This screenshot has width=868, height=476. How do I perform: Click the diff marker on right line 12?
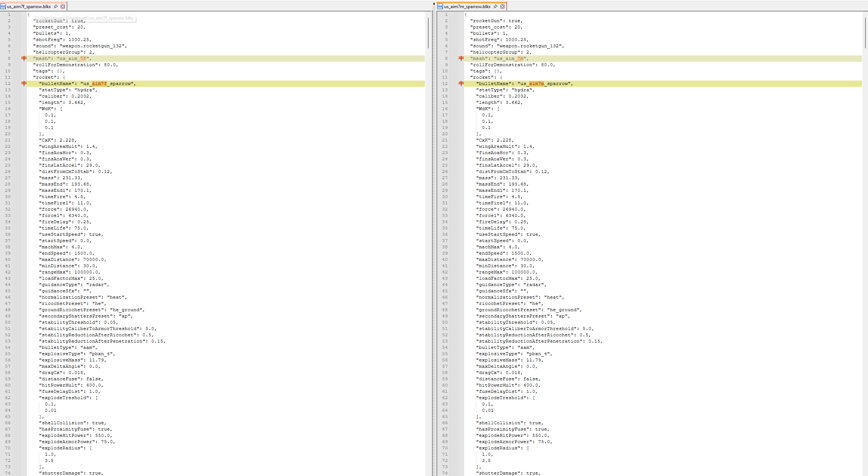(461, 84)
